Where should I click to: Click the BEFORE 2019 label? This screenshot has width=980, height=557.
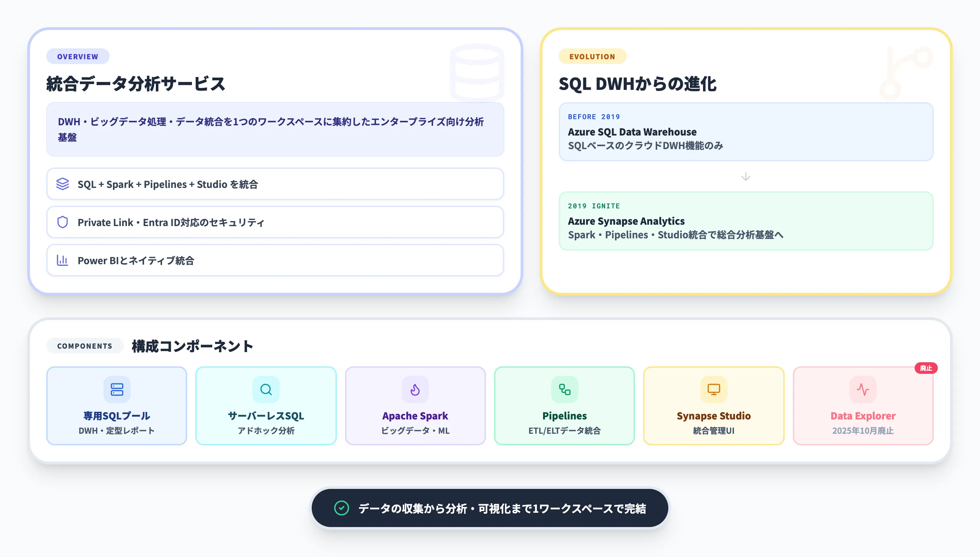[594, 117]
